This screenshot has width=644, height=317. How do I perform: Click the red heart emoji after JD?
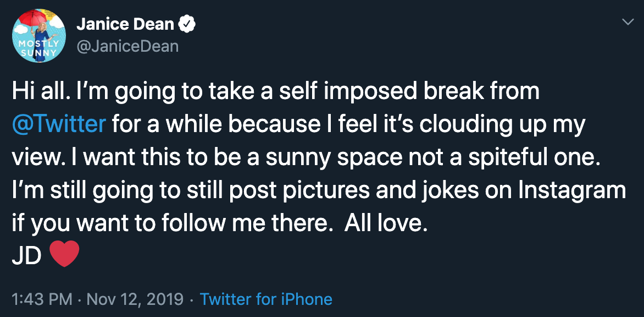point(64,254)
